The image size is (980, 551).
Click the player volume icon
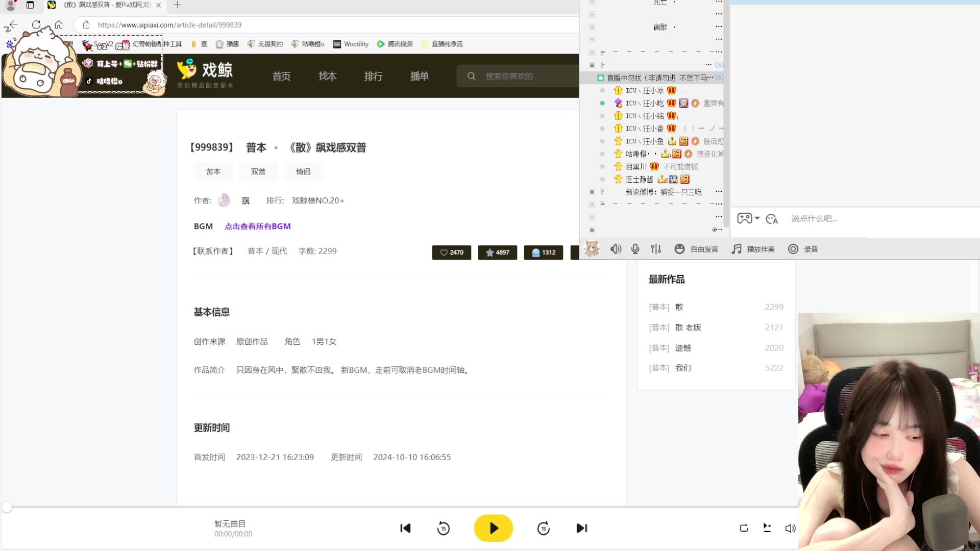(x=790, y=529)
